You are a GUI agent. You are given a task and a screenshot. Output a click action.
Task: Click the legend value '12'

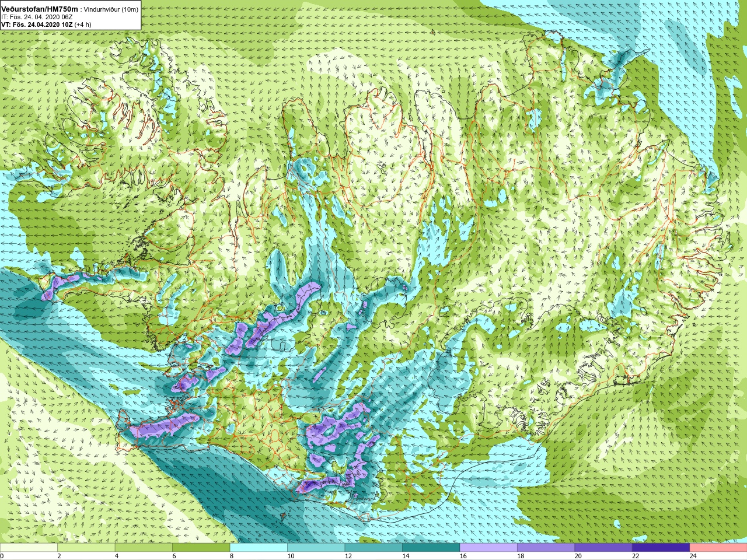348,556
